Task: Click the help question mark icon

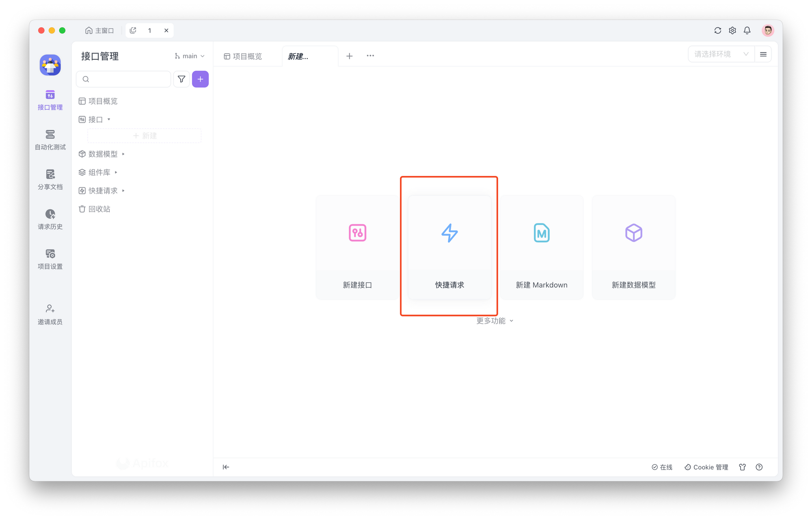Action: click(x=759, y=467)
